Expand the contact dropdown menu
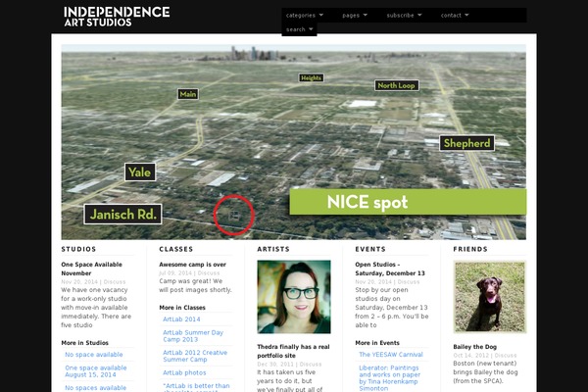Screen dimensions: 588x392 [x=455, y=16]
